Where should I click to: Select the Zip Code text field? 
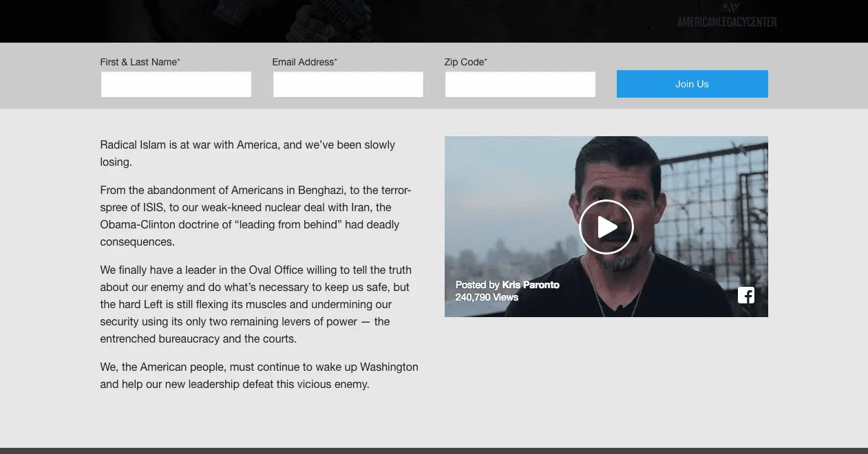pyautogui.click(x=520, y=85)
